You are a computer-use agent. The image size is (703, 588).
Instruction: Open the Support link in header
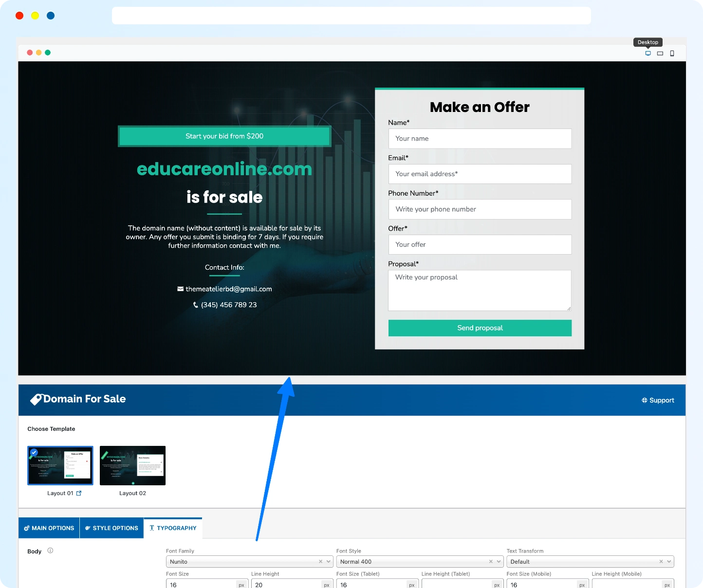[658, 400]
